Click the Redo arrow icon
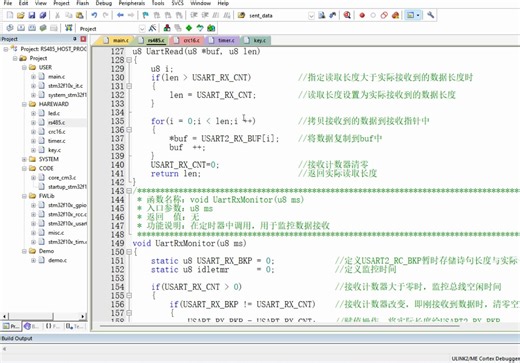Screen dimensions: 520x363 tap(105, 15)
